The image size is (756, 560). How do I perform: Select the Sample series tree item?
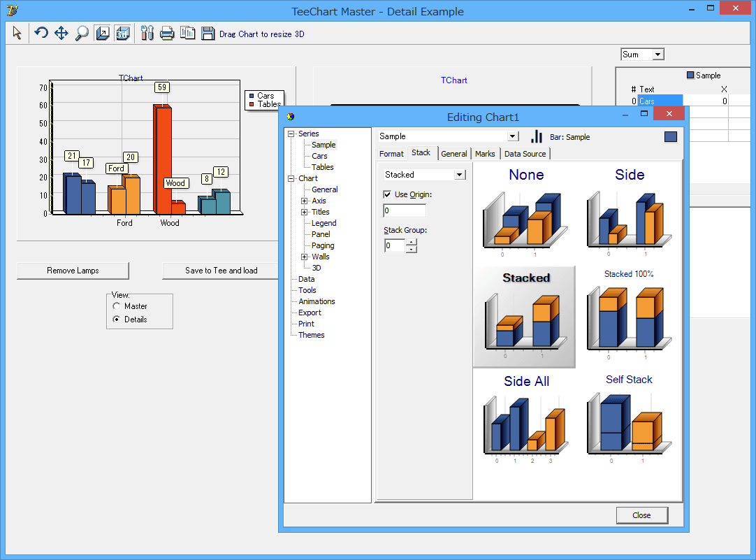tap(324, 145)
